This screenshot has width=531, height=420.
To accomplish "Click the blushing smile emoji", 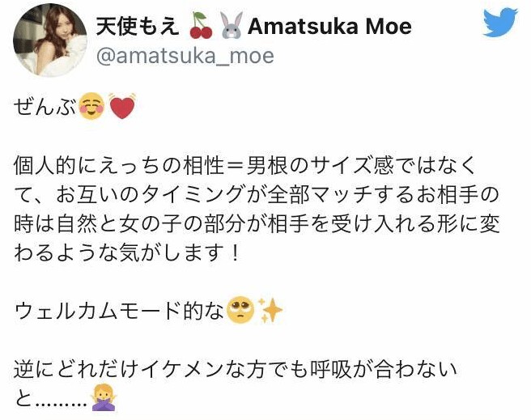I will point(91,106).
